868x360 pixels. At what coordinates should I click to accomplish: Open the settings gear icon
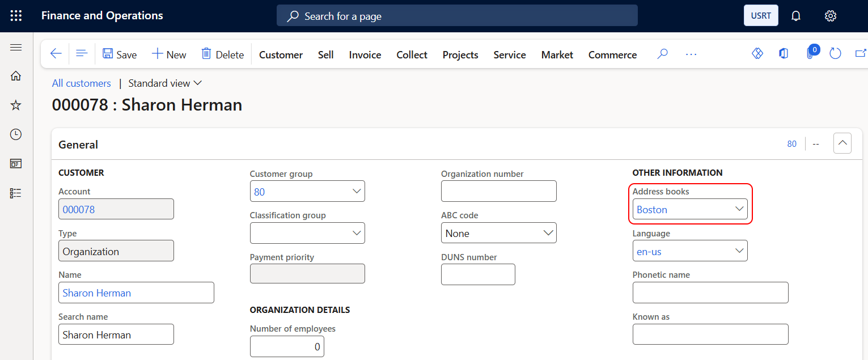click(x=831, y=16)
